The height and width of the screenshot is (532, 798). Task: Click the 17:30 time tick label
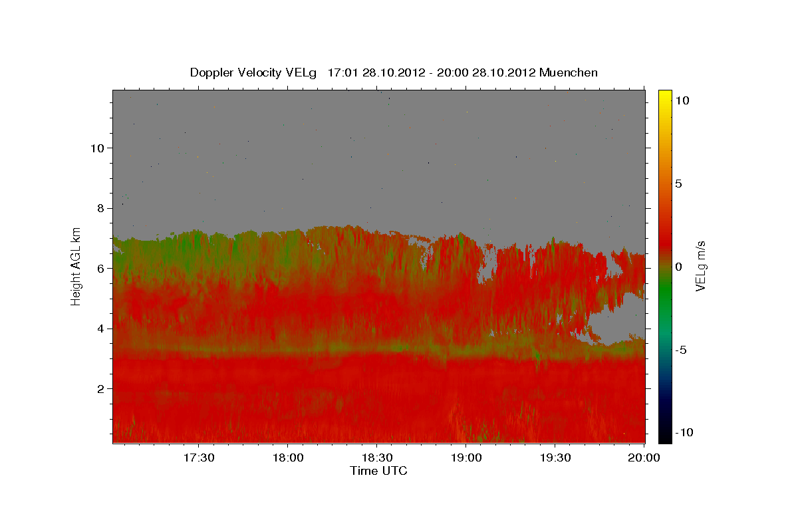[198, 458]
